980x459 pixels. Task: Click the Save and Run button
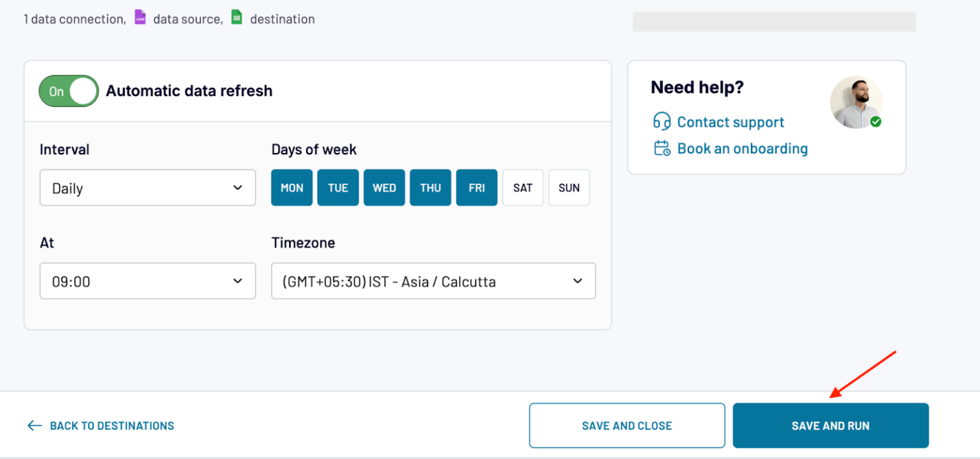click(830, 425)
